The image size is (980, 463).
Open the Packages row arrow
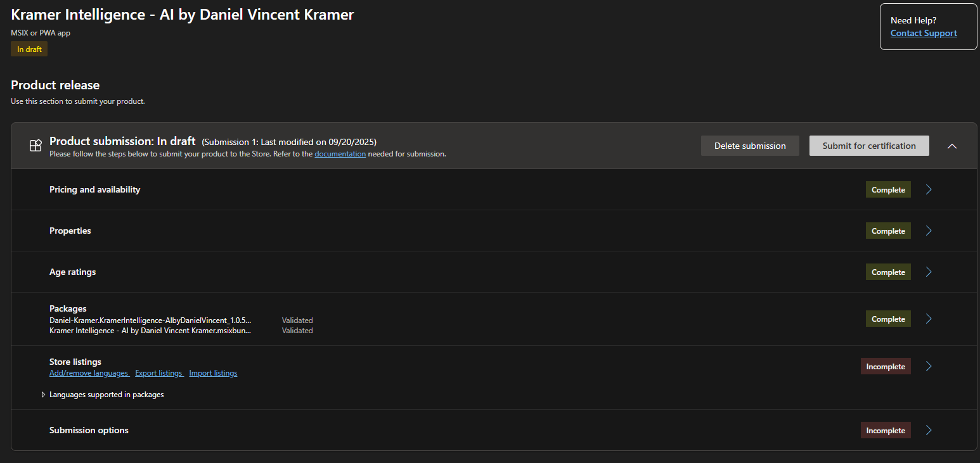[x=929, y=319]
